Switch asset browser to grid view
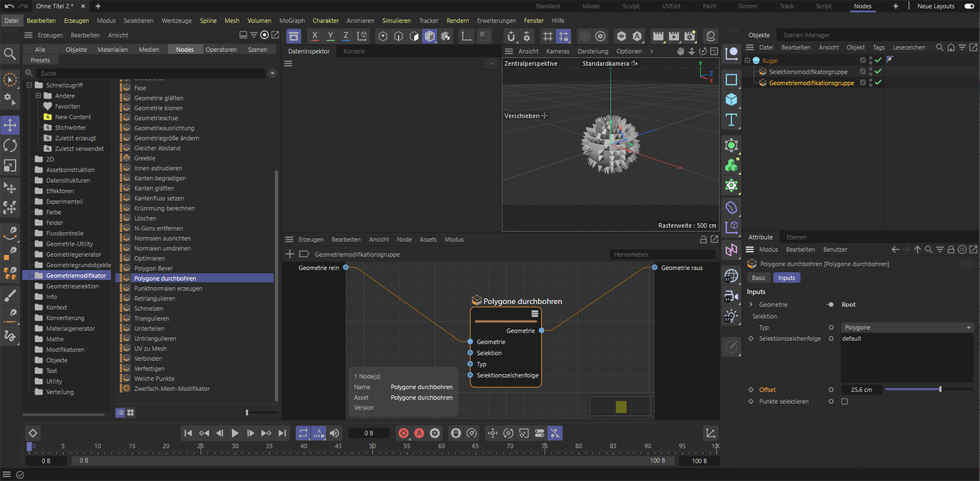 click(x=130, y=413)
